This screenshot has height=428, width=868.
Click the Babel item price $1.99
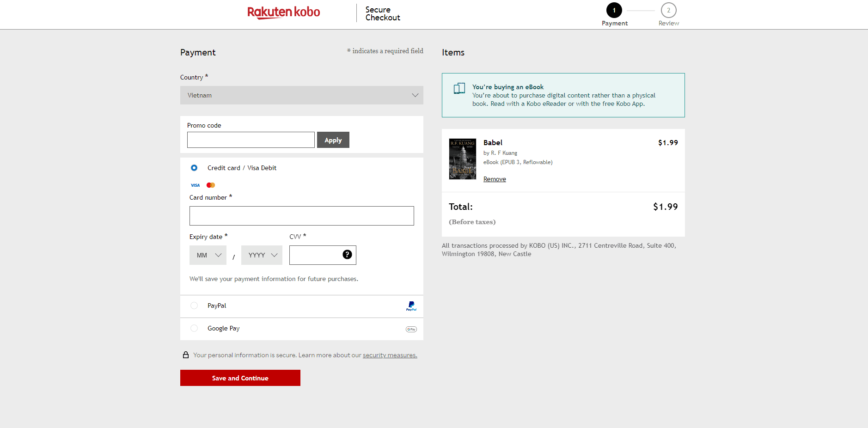click(x=668, y=143)
